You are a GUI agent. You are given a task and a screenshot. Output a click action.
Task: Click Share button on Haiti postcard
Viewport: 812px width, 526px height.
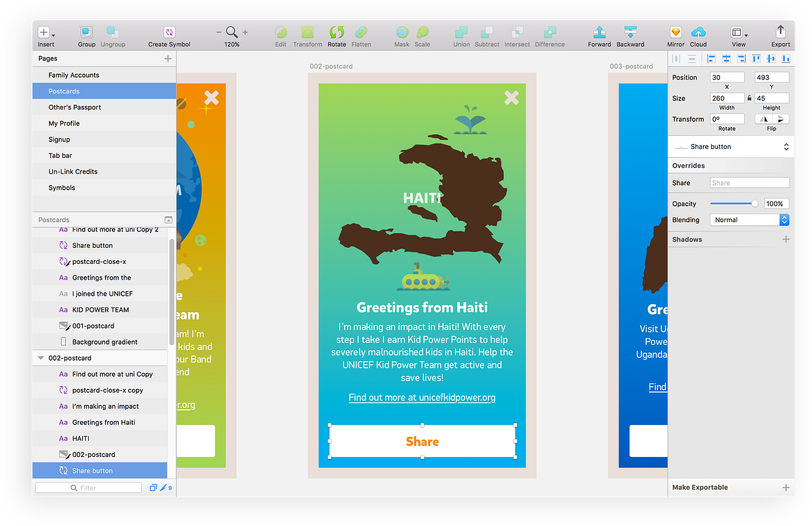coord(422,441)
